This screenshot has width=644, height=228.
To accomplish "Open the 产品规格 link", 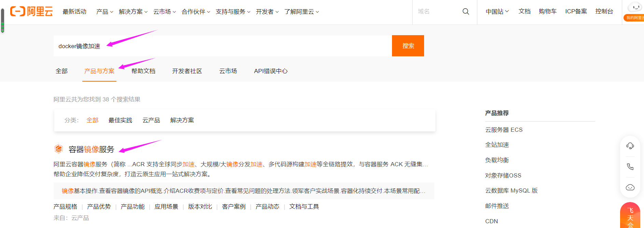I will click(65, 206).
